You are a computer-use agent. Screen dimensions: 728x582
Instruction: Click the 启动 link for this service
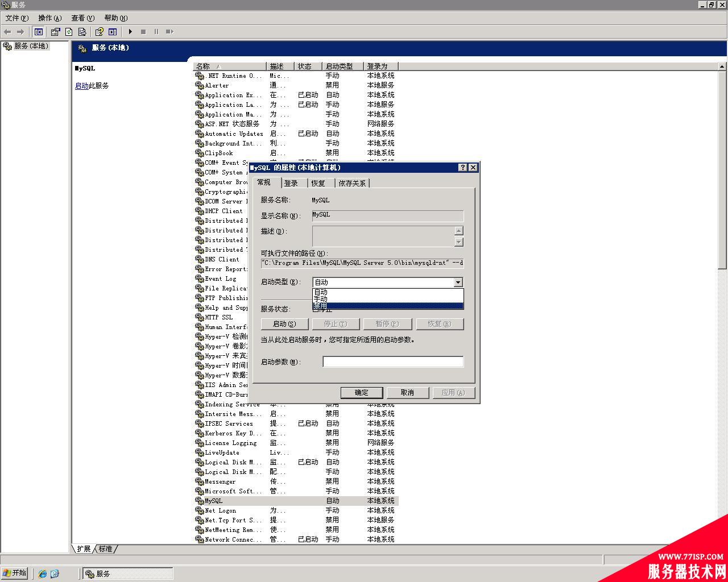[x=81, y=86]
